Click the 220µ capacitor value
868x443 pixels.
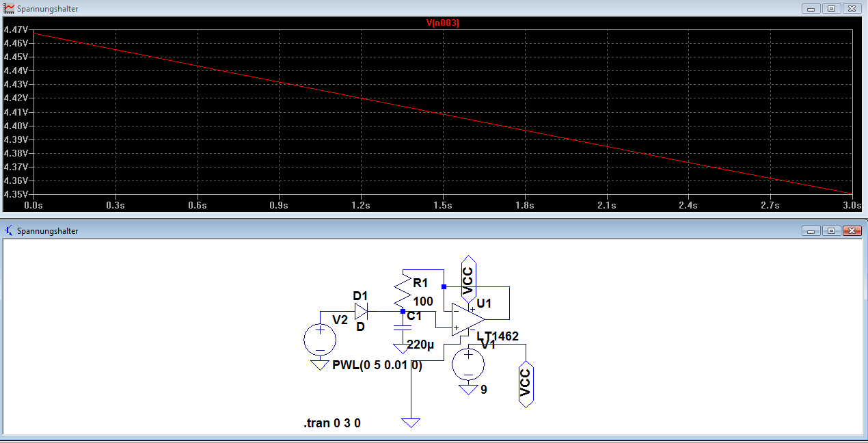pyautogui.click(x=420, y=345)
